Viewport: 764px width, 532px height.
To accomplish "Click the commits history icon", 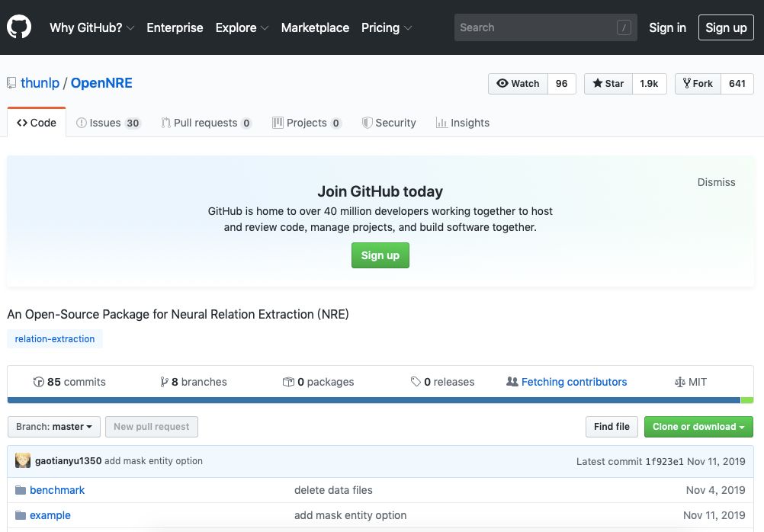I will pyautogui.click(x=39, y=382).
